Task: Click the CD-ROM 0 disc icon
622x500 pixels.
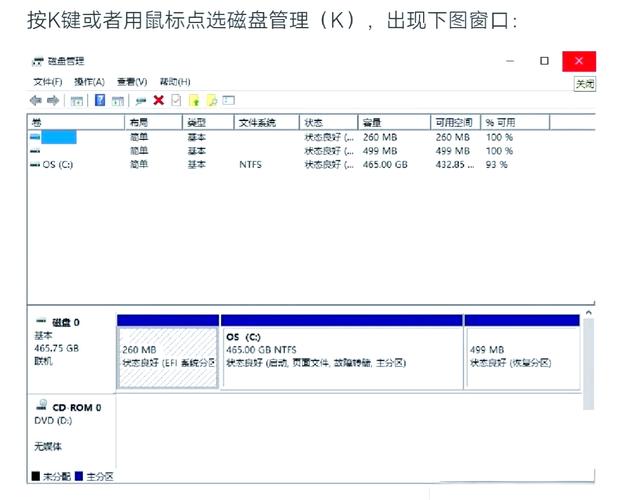Action: (41, 405)
